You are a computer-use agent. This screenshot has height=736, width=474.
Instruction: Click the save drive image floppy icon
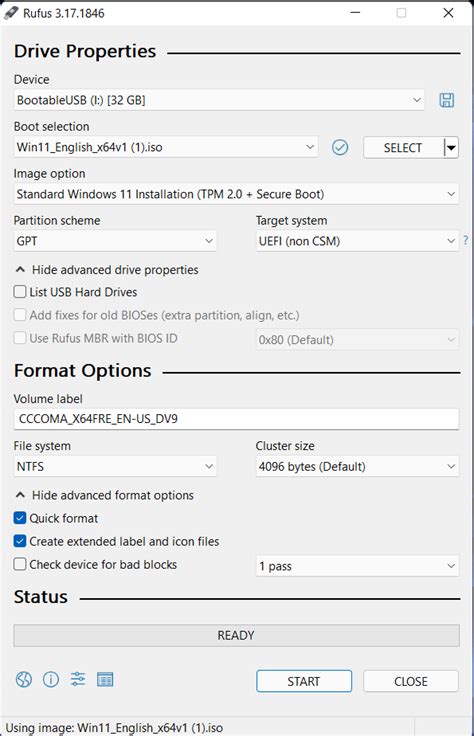tap(446, 100)
